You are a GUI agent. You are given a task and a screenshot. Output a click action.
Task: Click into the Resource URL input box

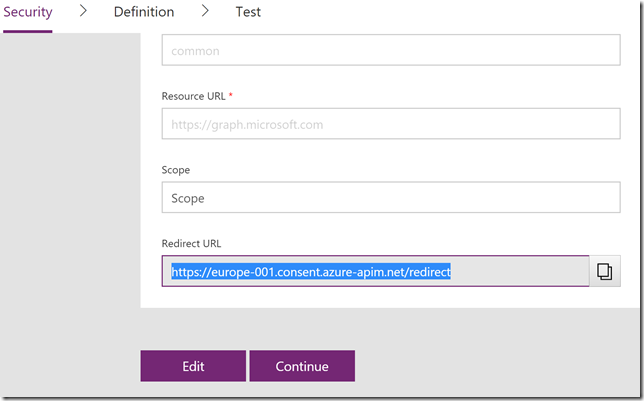tap(391, 124)
